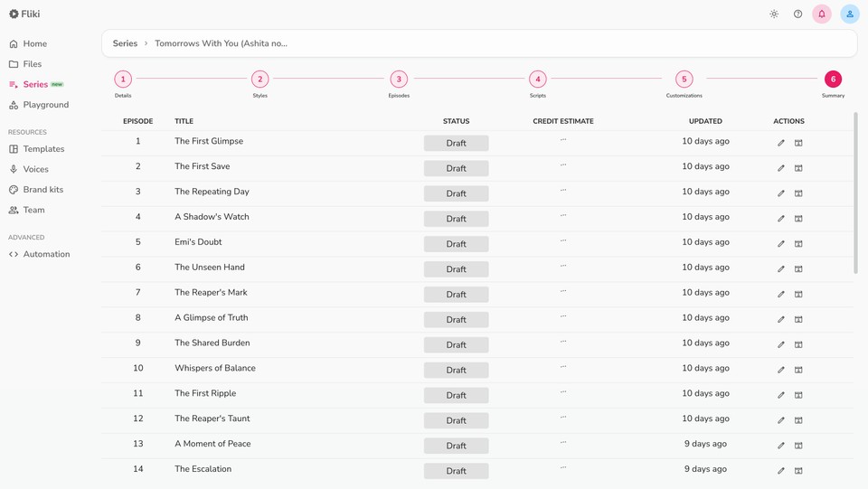Go to step 1 Details
This screenshot has height=489, width=868.
[x=123, y=80]
